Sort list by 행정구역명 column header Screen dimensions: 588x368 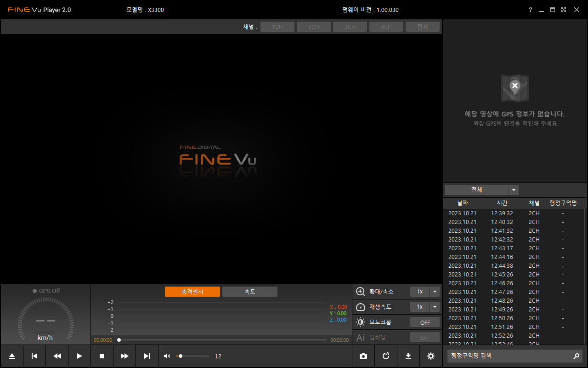[x=563, y=203]
